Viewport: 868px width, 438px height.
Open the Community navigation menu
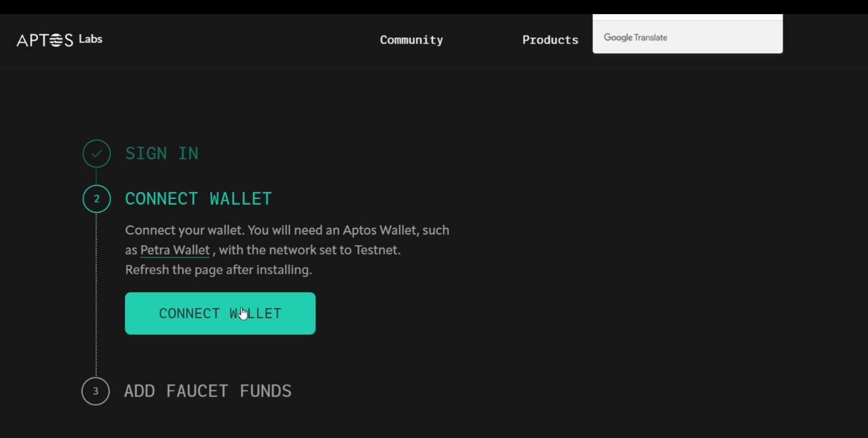coord(411,40)
